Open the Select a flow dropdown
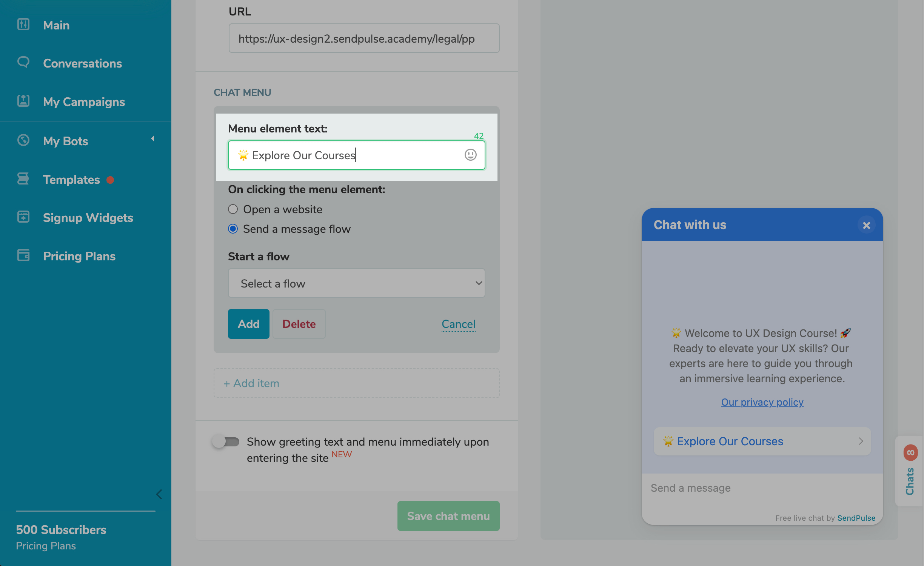Screen dimensions: 924x566 pos(356,283)
